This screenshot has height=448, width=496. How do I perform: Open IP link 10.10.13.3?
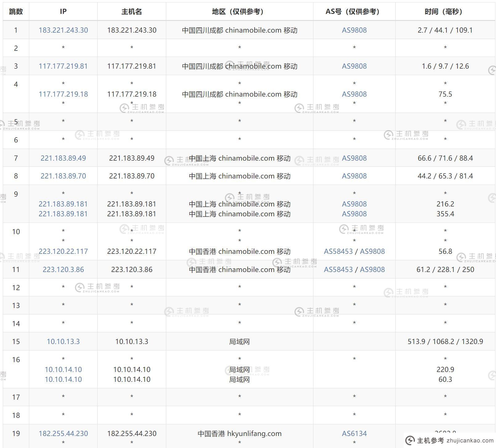(x=63, y=342)
